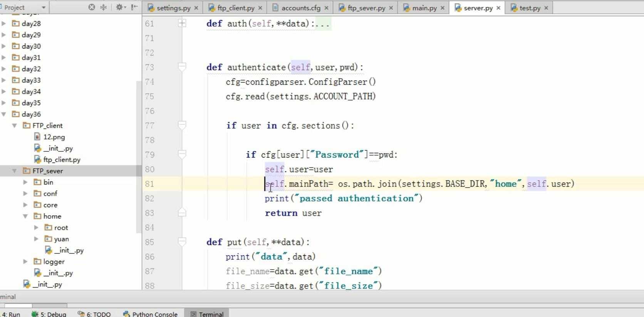Open the Python Console tool window
Viewport: 644px width, 317px height.
pos(151,314)
